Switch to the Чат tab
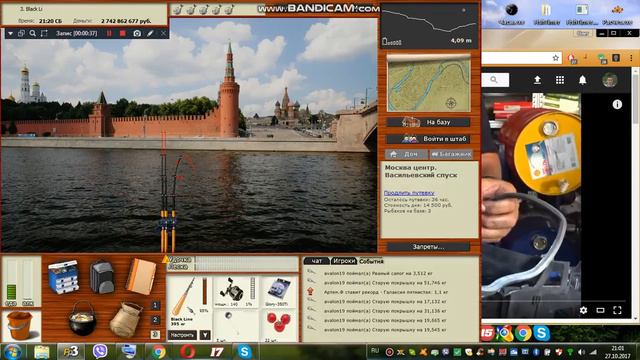 [x=316, y=261]
